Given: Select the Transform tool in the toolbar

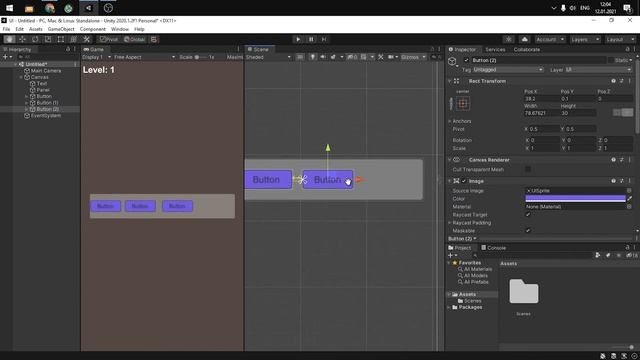Looking at the screenshot, I should pyautogui.click(x=73, y=39).
